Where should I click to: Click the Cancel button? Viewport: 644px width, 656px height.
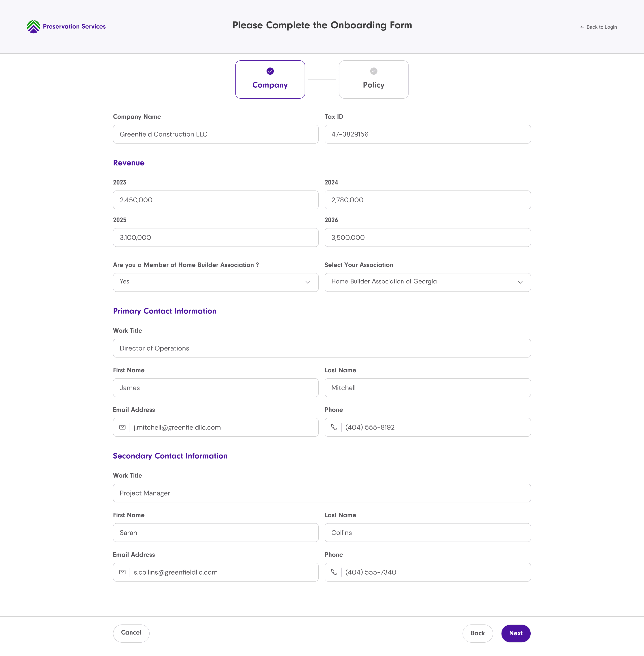tap(131, 633)
